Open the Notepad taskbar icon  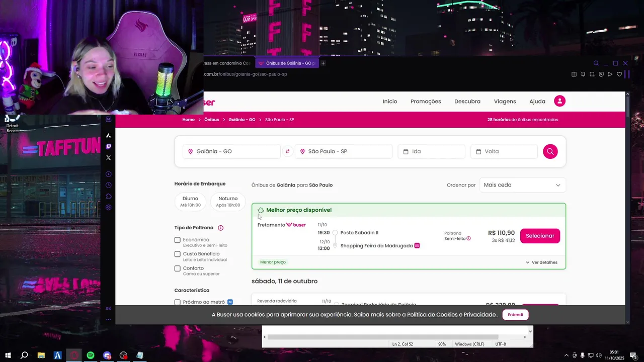pyautogui.click(x=139, y=355)
